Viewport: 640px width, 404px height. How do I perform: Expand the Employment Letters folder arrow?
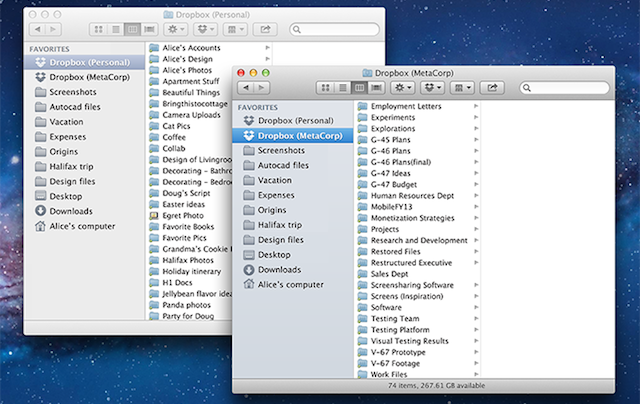[476, 106]
